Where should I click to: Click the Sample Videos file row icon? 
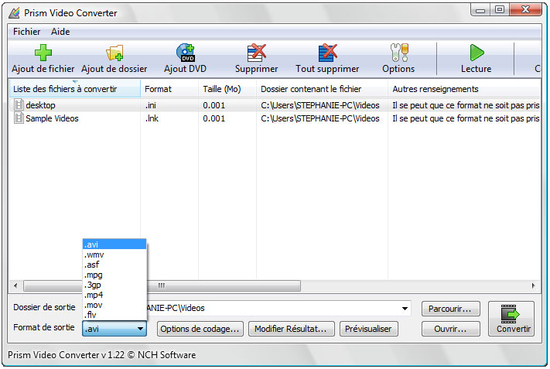point(18,118)
